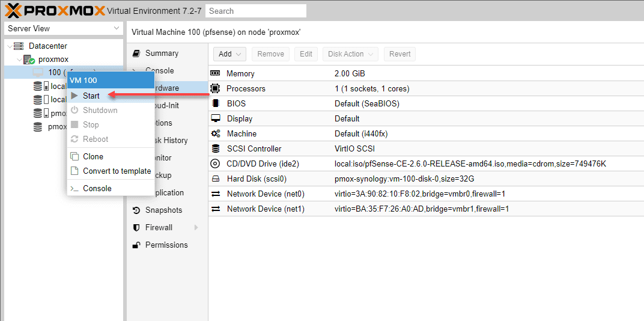Click the Snapshots history icon
The height and width of the screenshot is (321, 644).
coord(136,210)
